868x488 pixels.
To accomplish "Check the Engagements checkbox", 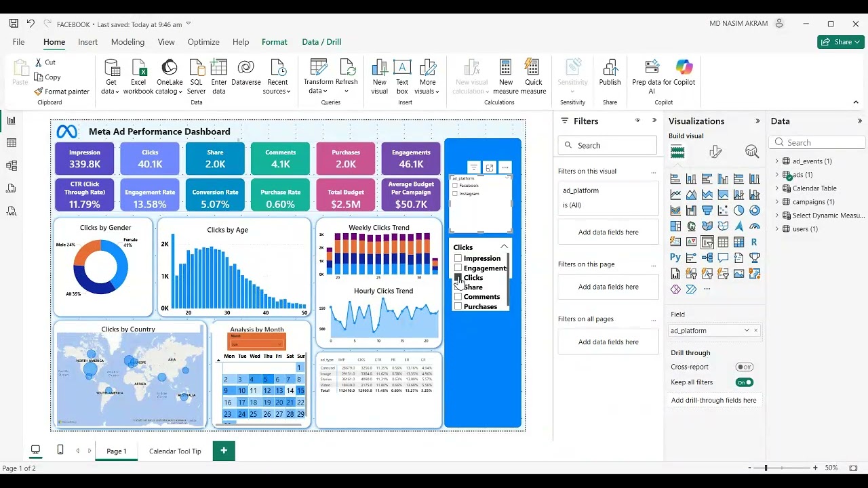I will (458, 268).
